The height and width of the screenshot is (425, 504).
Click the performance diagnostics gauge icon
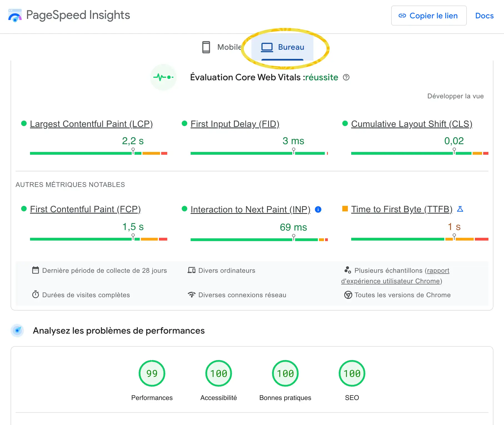click(17, 331)
